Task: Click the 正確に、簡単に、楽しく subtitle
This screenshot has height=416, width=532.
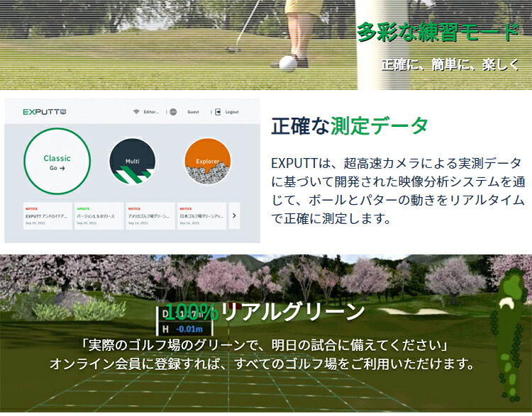Action: coord(450,64)
